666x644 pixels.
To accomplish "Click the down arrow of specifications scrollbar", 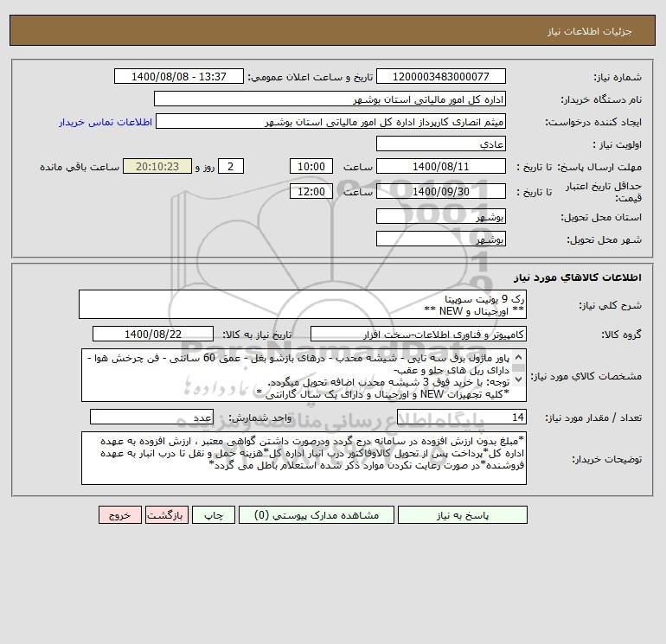I will pyautogui.click(x=518, y=379).
